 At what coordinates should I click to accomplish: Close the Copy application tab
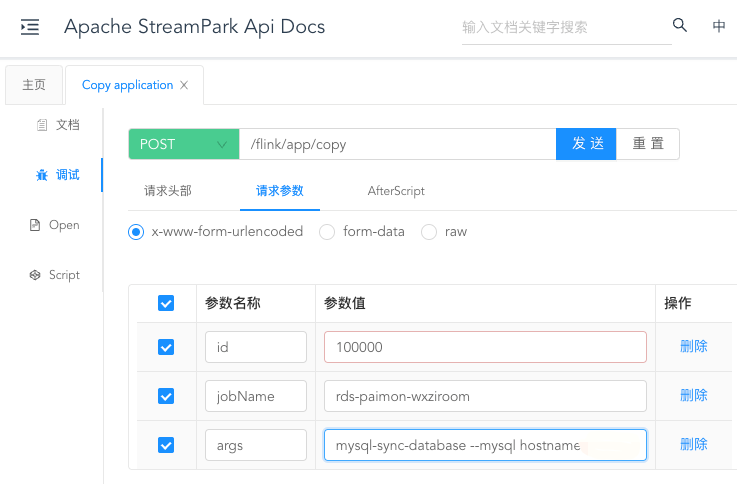pyautogui.click(x=184, y=86)
